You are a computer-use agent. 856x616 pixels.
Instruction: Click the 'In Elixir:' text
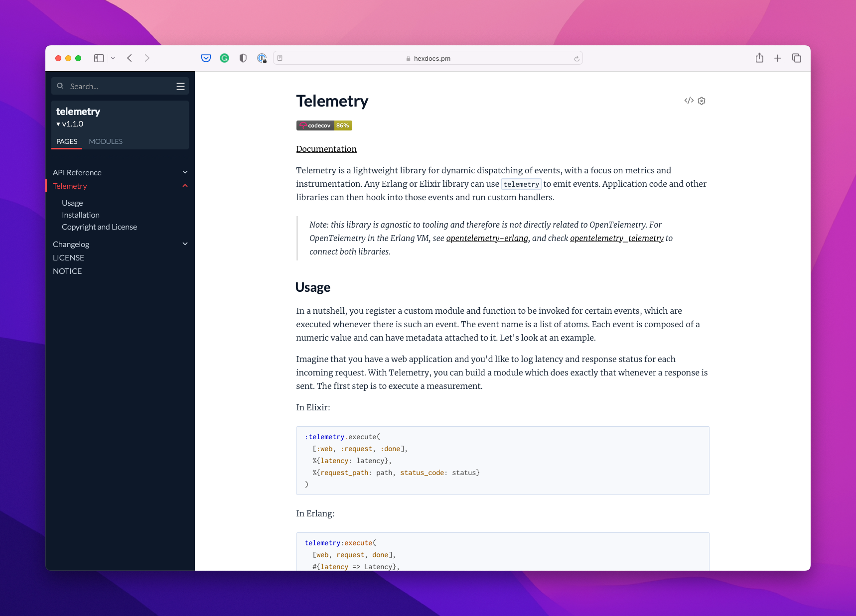click(x=313, y=407)
